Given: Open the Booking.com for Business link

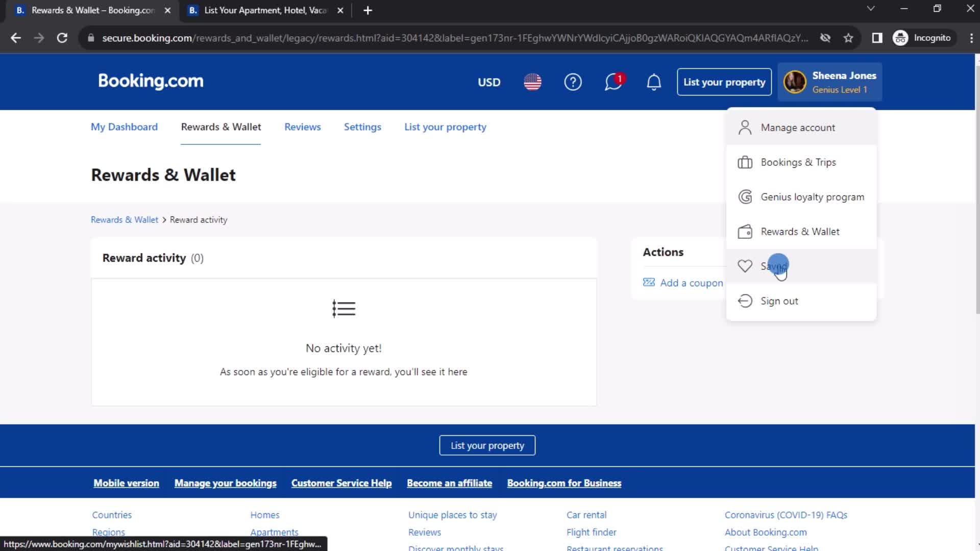Looking at the screenshot, I should tap(564, 483).
